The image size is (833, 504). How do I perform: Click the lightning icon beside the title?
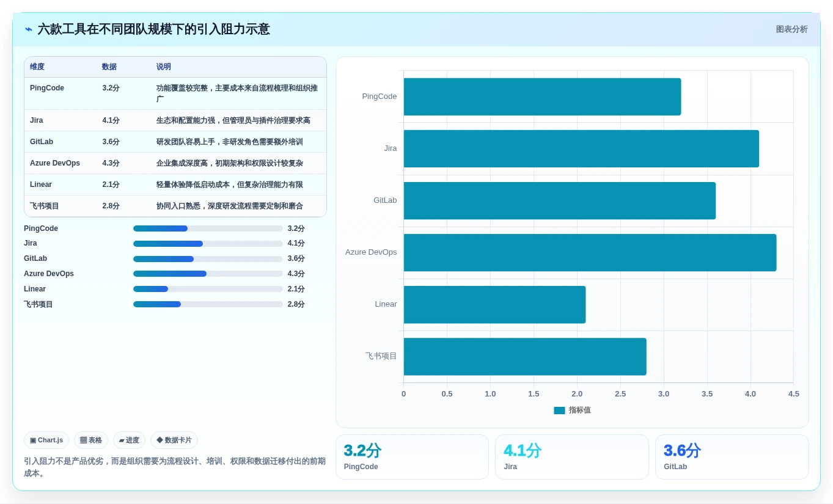click(x=29, y=29)
